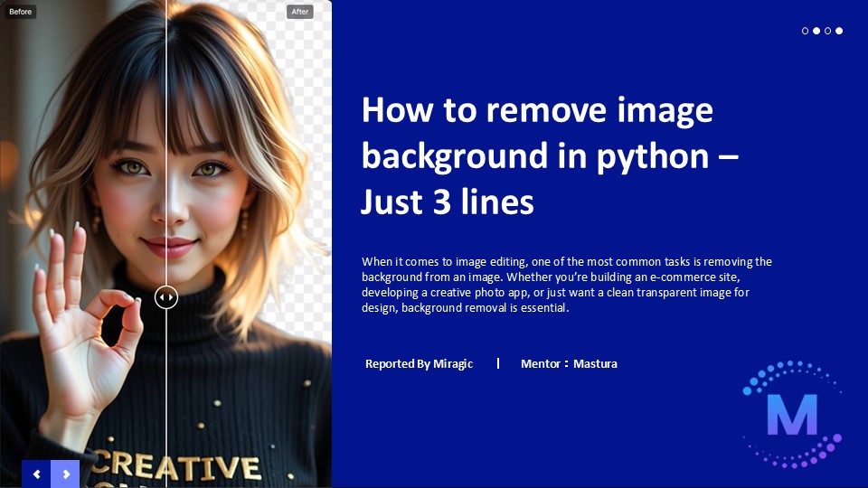Click the vertical divider between reporter and mentor
This screenshot has height=488, width=868.
[x=498, y=363]
